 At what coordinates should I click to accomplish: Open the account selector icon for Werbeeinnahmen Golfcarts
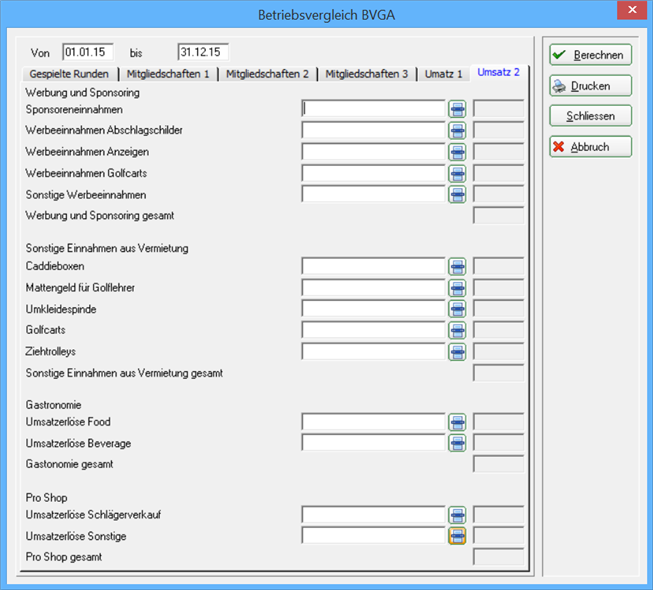[x=457, y=174]
